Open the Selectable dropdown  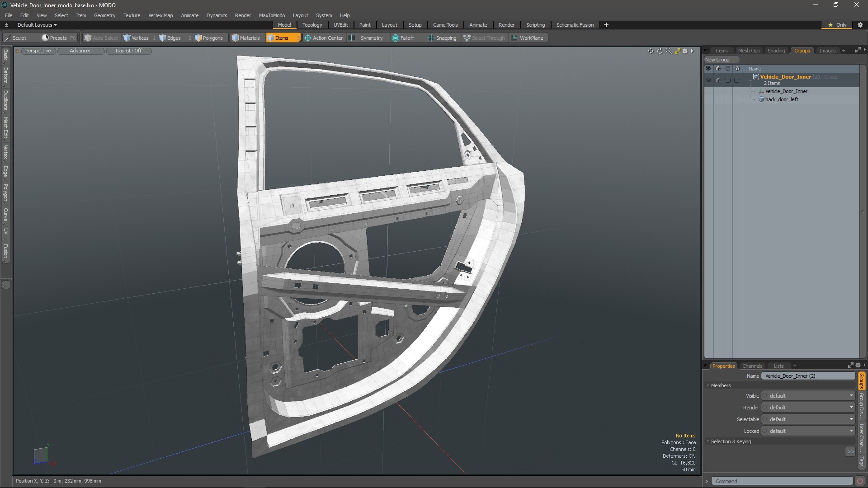tap(811, 419)
